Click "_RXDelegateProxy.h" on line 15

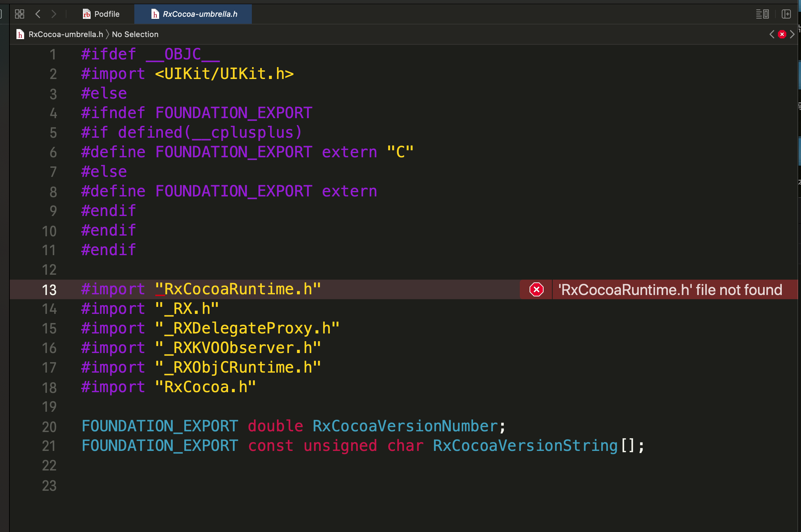(x=247, y=328)
